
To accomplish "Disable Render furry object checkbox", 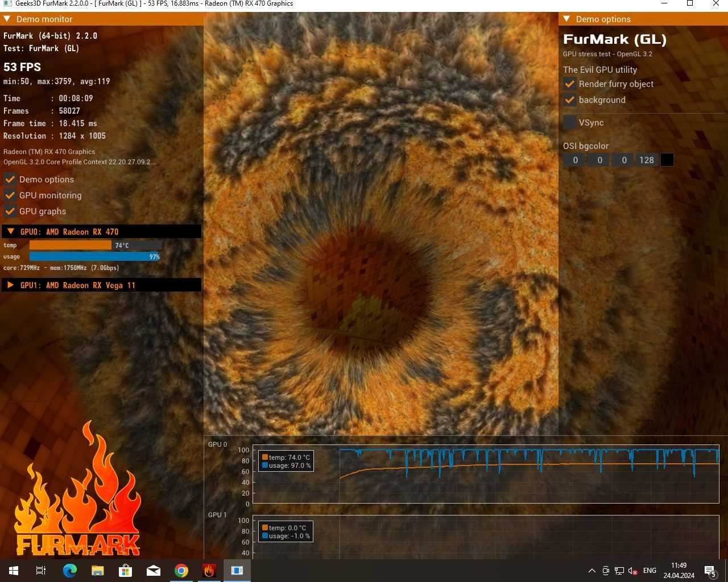I will point(570,84).
